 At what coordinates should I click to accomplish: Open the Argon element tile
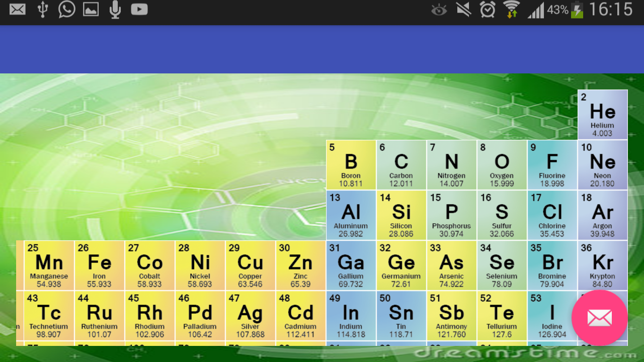[x=603, y=215]
